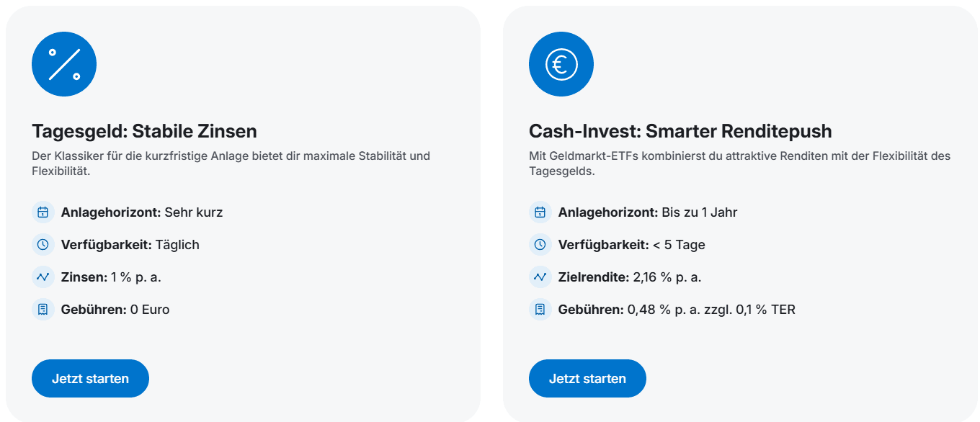Select the 'Cash-Invest: Smarter Renditepush' heading
The width and height of the screenshot is (980, 422).
(x=680, y=131)
